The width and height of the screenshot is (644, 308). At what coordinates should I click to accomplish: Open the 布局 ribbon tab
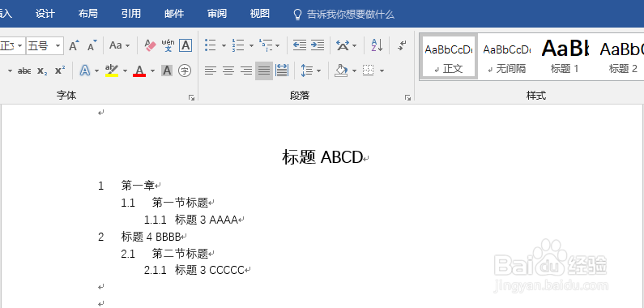(x=88, y=14)
